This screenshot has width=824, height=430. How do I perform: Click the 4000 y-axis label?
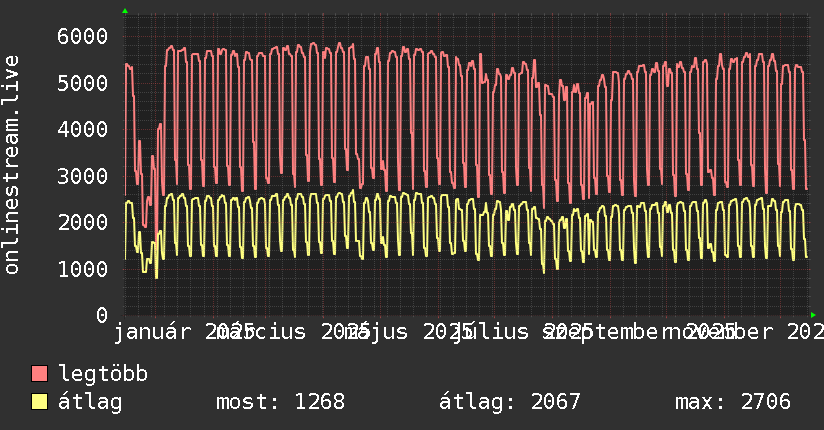(x=83, y=129)
